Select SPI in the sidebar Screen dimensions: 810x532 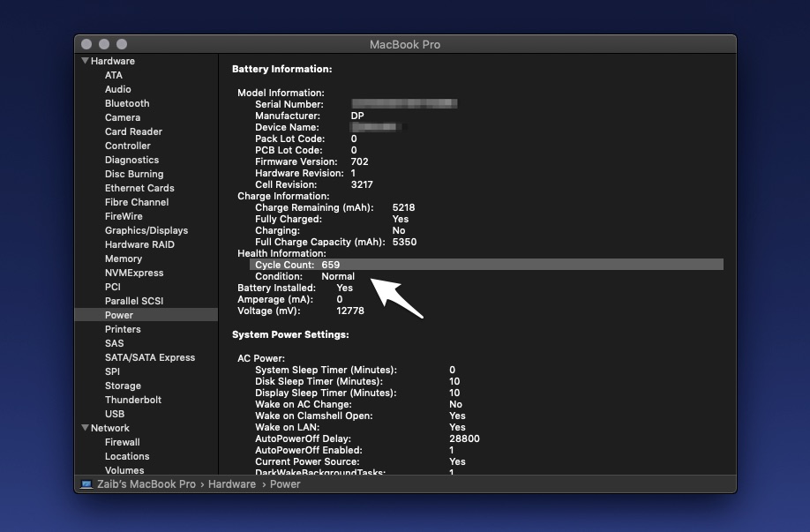click(x=112, y=372)
